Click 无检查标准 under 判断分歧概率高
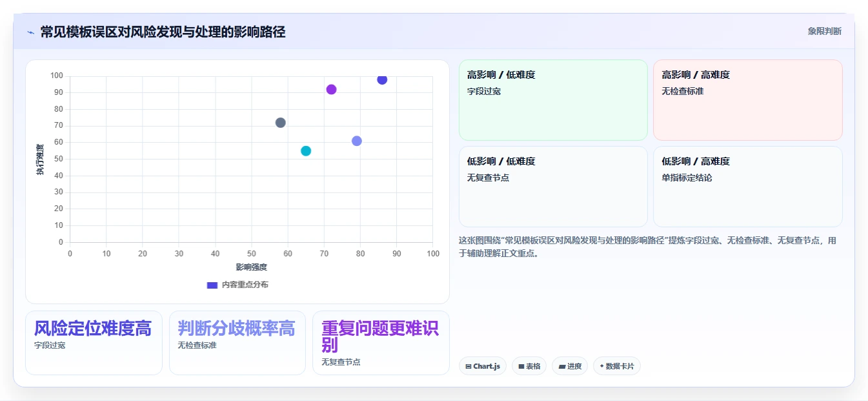This screenshot has height=401, width=868. click(x=197, y=345)
